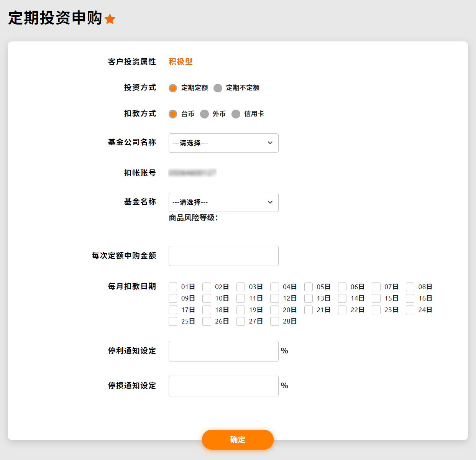This screenshot has width=476, height=460.
Task: Select the 定期定额 investment option
Action: click(x=173, y=88)
